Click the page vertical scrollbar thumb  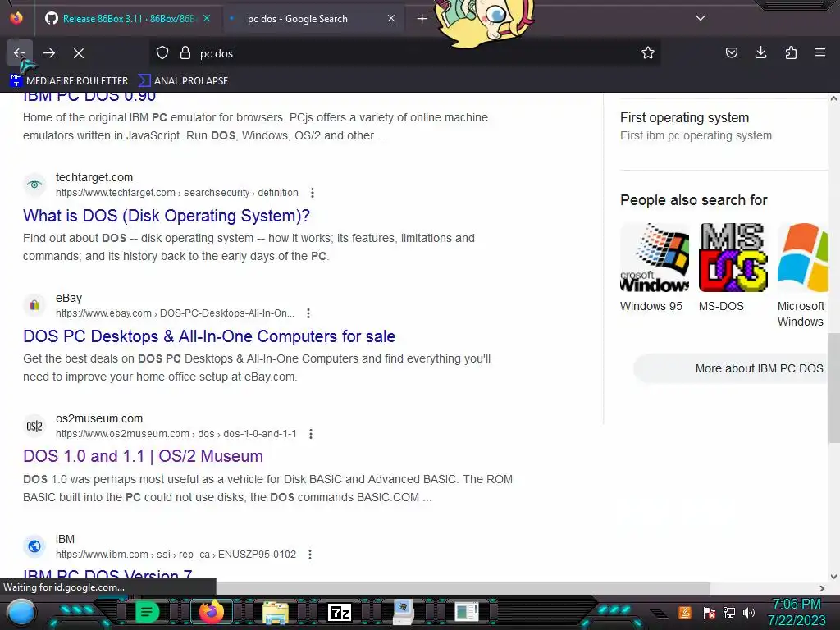click(833, 388)
